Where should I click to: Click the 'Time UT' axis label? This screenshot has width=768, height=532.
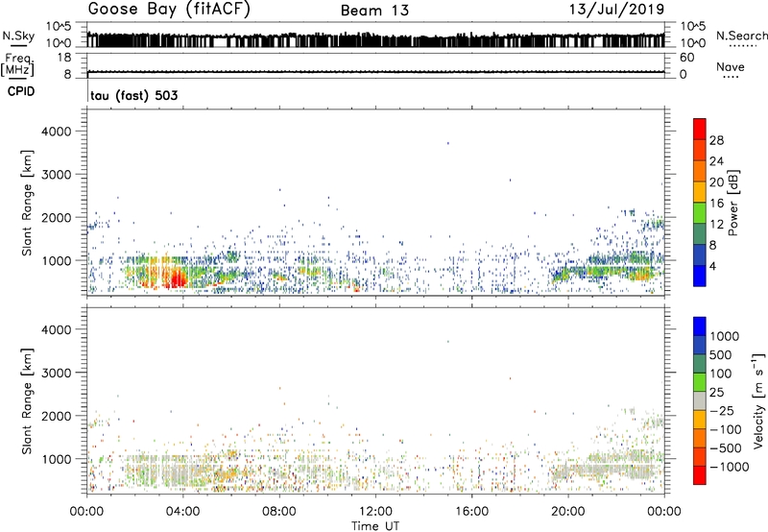pos(375,526)
